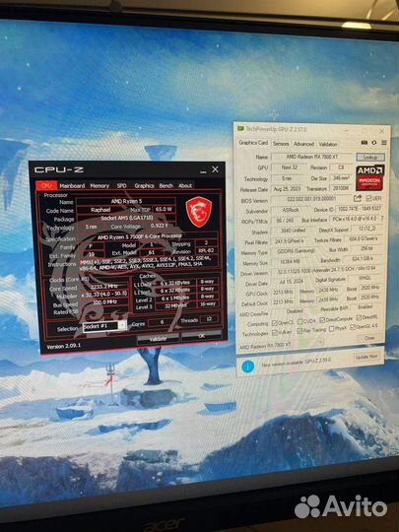The height and width of the screenshot is (532, 399).
Task: Click the Package value Socket AM5 (LGA1718)
Action: [x=126, y=218]
